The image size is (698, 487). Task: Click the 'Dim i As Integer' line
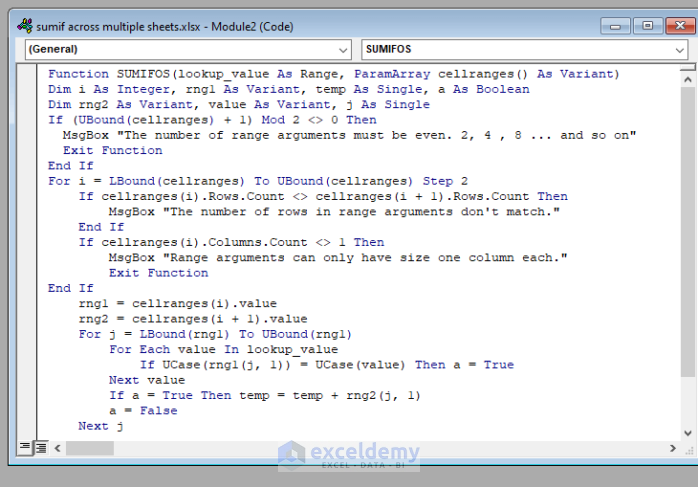point(288,89)
